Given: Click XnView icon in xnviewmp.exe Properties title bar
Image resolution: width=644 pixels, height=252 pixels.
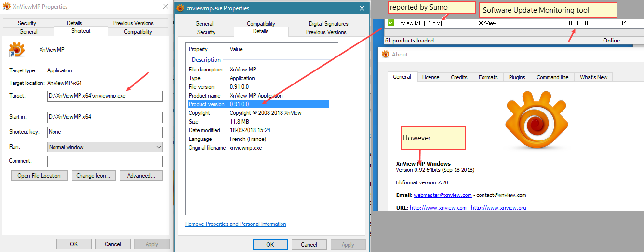Looking at the screenshot, I should coord(180,8).
